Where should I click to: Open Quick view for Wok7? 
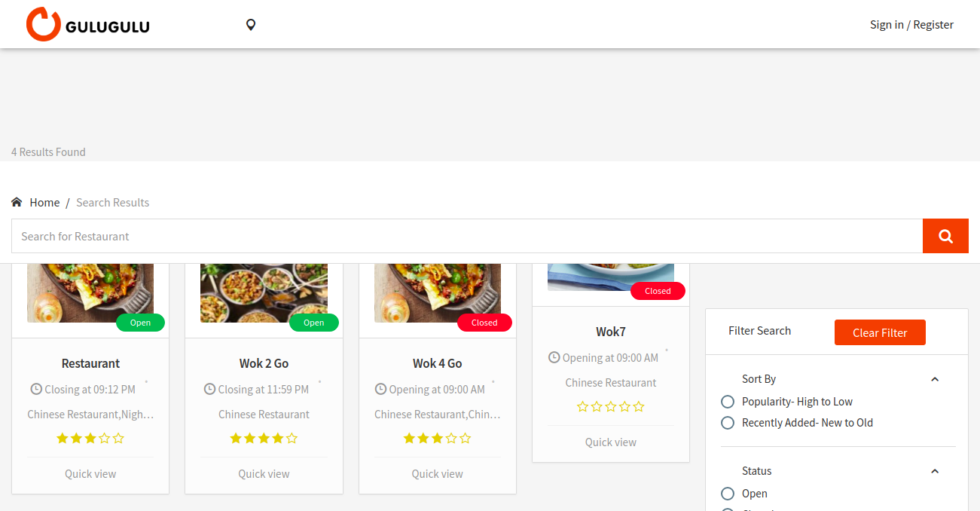(x=611, y=442)
